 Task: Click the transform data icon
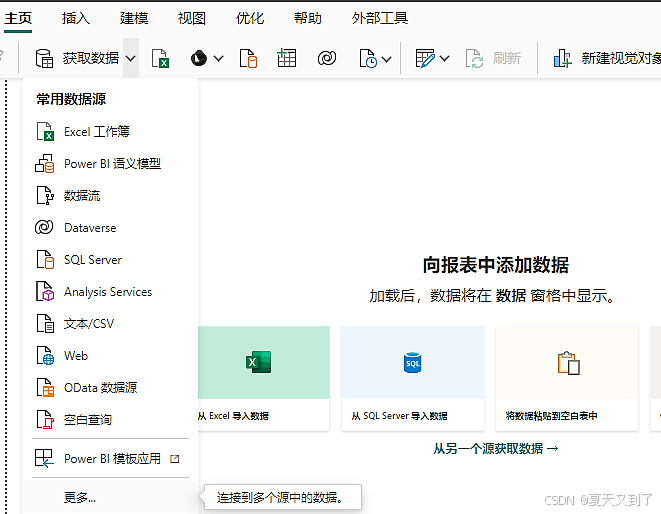point(425,58)
